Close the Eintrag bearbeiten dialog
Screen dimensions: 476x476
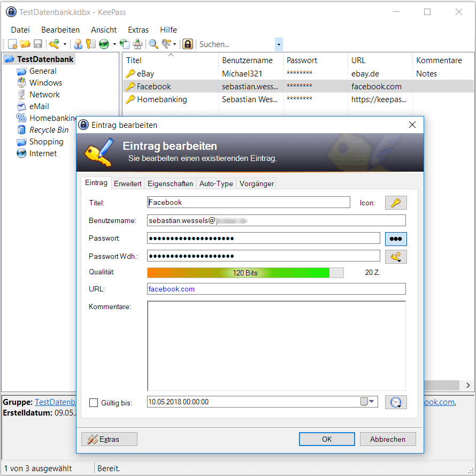pyautogui.click(x=412, y=125)
